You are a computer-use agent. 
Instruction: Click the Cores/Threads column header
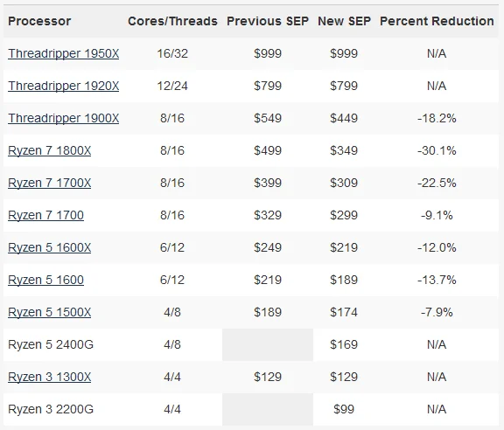click(172, 21)
